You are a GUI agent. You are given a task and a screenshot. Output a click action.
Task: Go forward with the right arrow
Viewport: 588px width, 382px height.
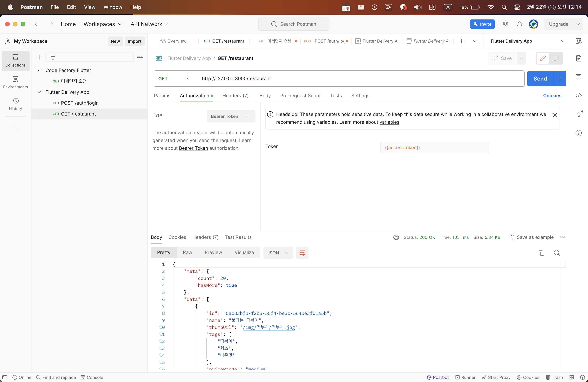(51, 24)
